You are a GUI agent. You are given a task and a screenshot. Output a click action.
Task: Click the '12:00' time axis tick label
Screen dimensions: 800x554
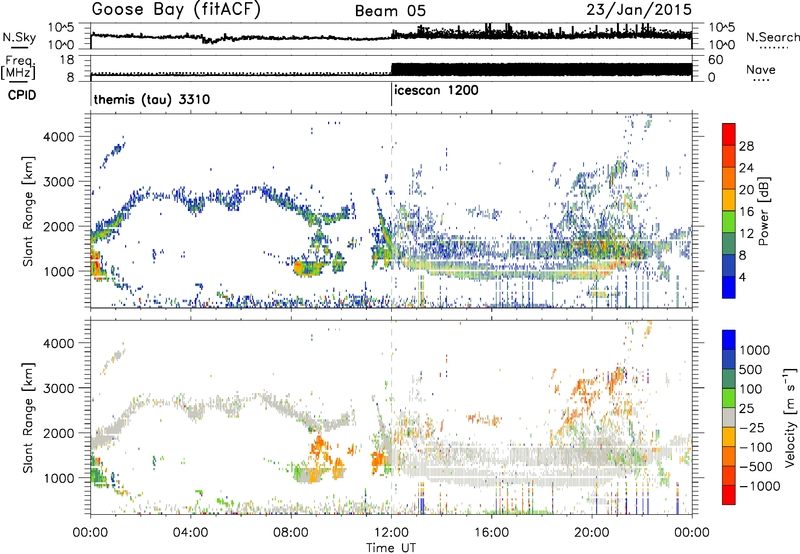point(391,533)
